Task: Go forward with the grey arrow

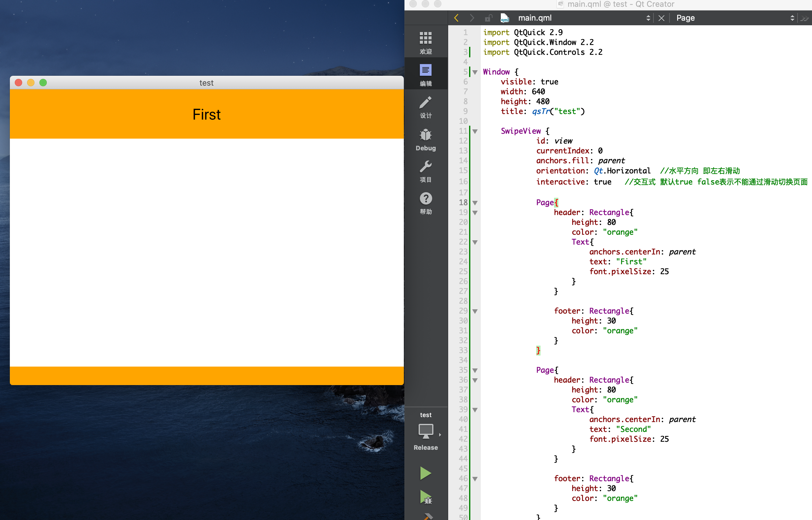Action: pyautogui.click(x=472, y=18)
